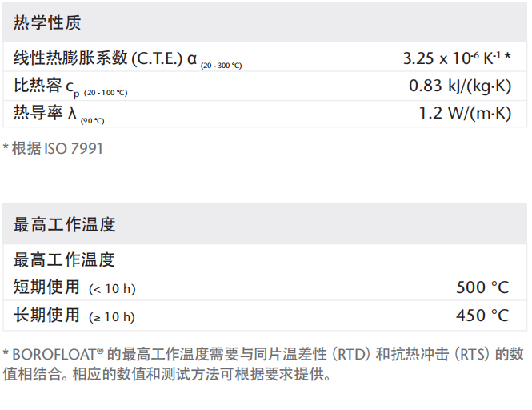Click the 3.25 x 10⁻⁶ K⁻¹ value
532x410 pixels.
[450, 58]
